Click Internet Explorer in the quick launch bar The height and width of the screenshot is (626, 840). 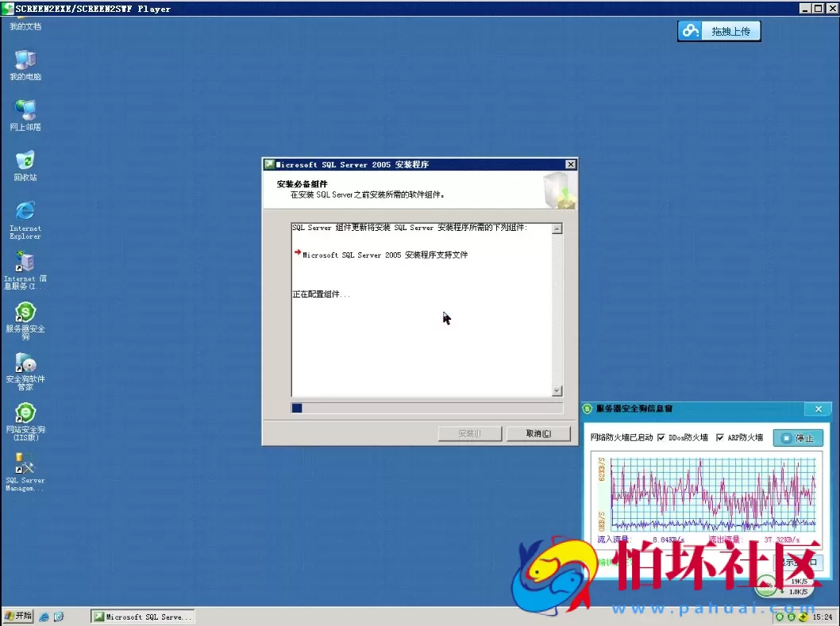point(44,616)
